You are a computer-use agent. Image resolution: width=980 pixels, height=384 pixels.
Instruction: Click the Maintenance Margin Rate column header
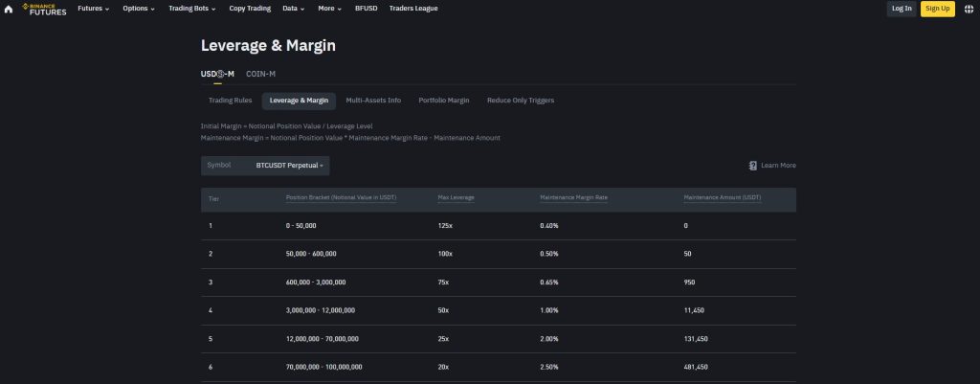click(x=574, y=197)
